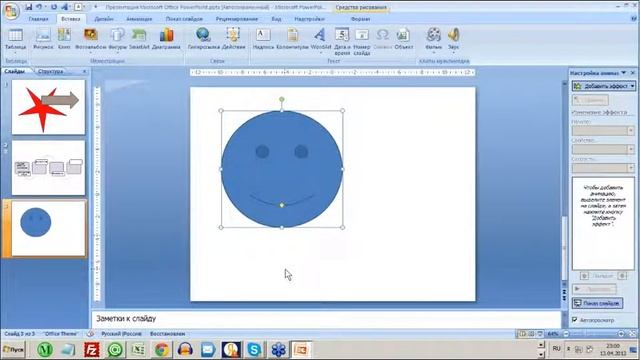Image resolution: width=640 pixels, height=360 pixels.
Task: Open the Рецензирование ribbon tab
Action: point(237,19)
